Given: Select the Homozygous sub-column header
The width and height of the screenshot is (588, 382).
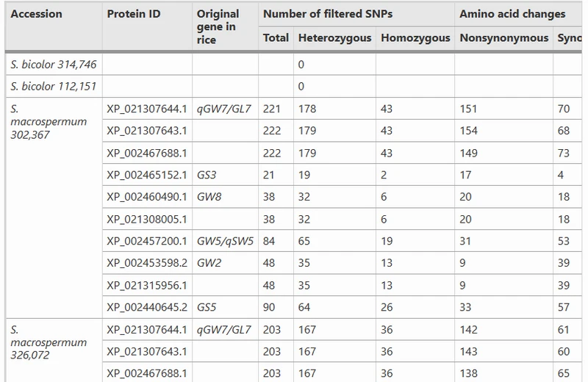Looking at the screenshot, I should pos(415,37).
